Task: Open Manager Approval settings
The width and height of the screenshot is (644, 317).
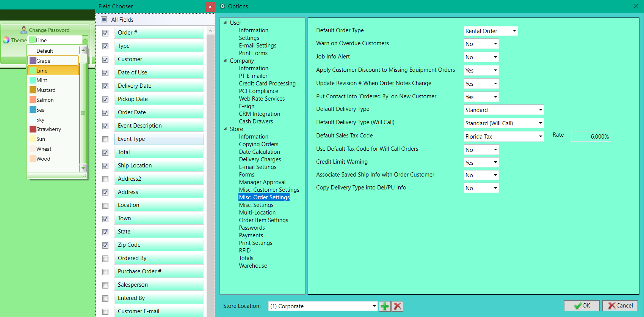Action: [262, 182]
